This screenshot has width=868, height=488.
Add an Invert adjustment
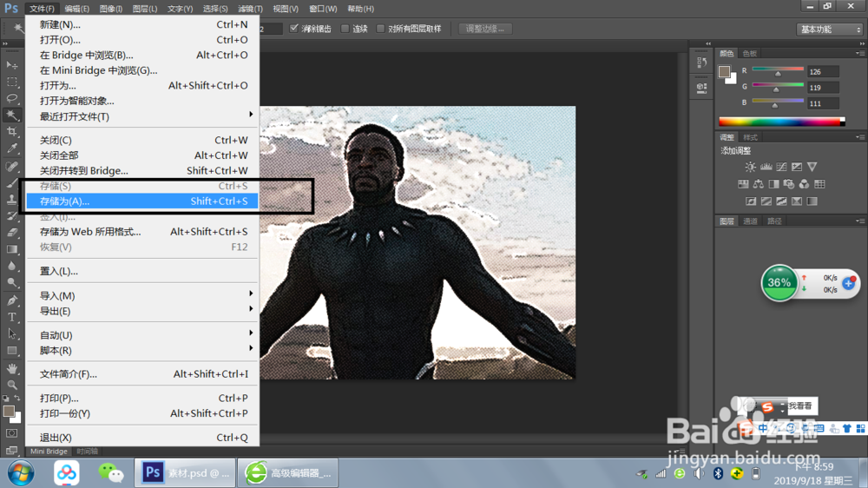click(x=751, y=201)
